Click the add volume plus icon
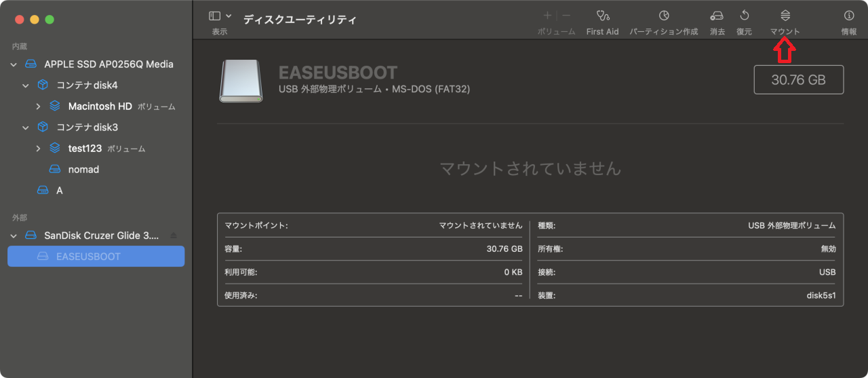The image size is (868, 378). (547, 16)
